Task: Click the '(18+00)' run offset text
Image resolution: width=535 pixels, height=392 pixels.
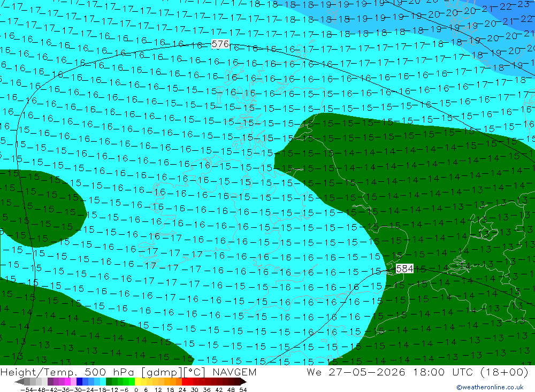Action: point(504,372)
